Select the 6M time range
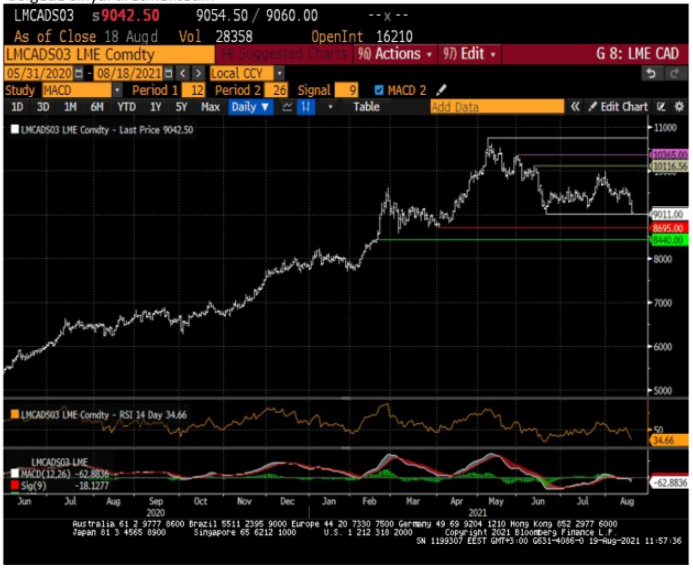The image size is (693, 569). pyautogui.click(x=97, y=107)
